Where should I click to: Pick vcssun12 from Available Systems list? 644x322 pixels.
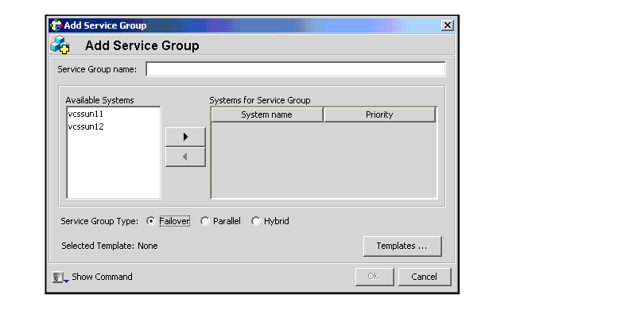click(86, 126)
